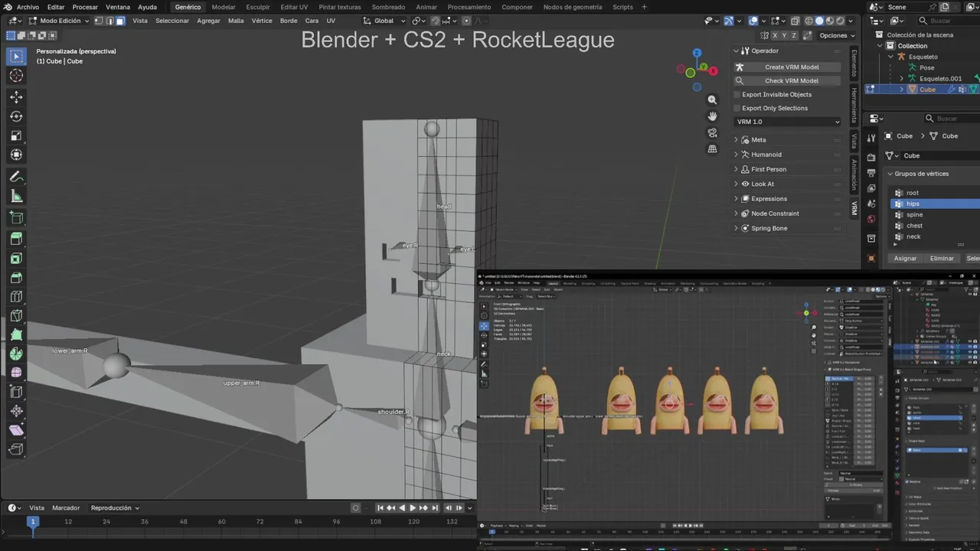Image resolution: width=980 pixels, height=551 pixels.
Task: Click the timeline playhead at frame 1
Action: click(x=32, y=521)
